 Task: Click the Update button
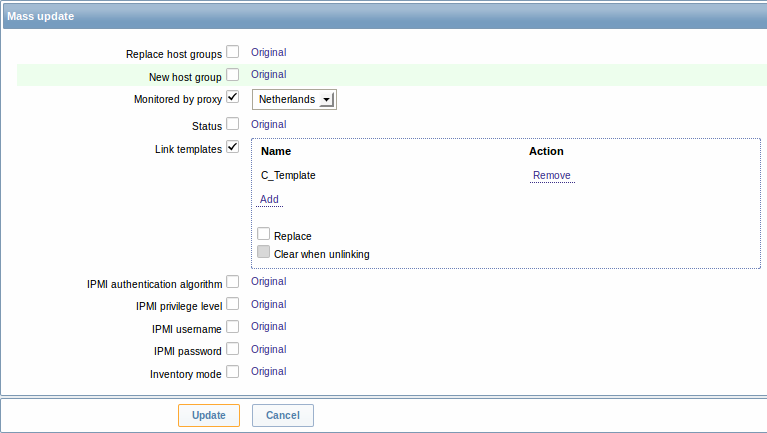click(209, 415)
